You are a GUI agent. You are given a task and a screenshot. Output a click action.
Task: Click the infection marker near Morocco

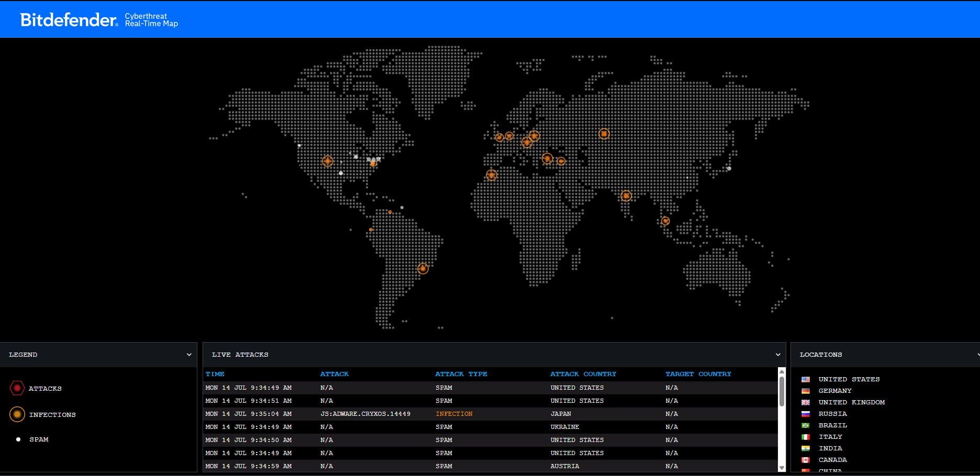pyautogui.click(x=491, y=175)
